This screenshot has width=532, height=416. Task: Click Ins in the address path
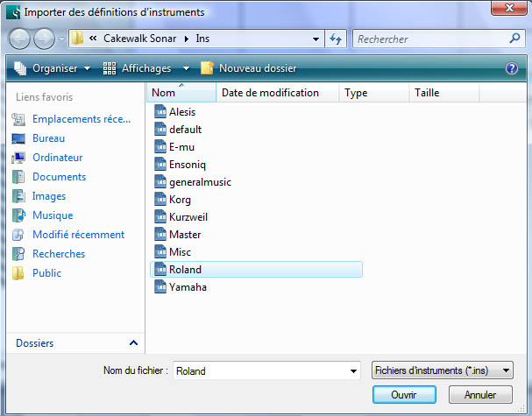(x=202, y=39)
